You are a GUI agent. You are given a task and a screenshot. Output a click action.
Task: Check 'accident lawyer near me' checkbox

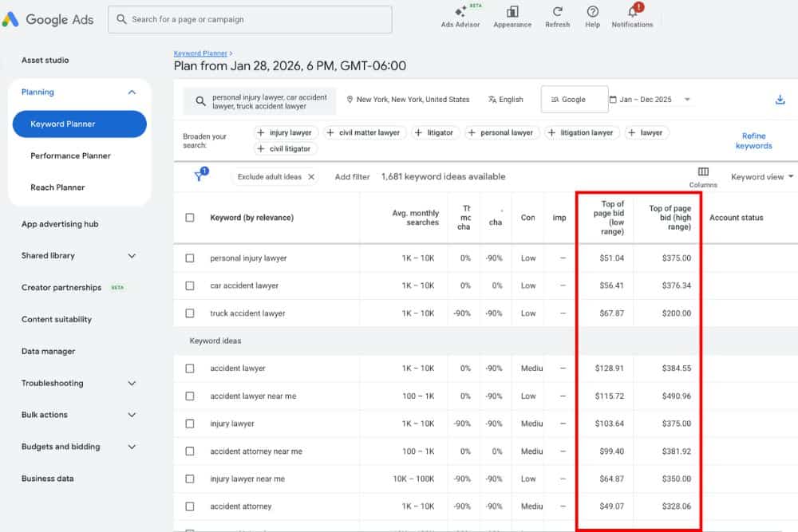pos(190,396)
